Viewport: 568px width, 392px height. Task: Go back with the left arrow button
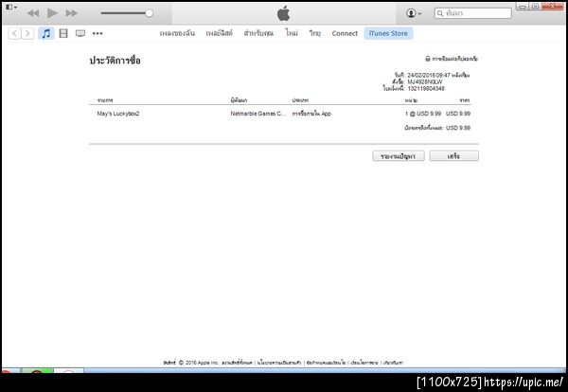click(14, 34)
